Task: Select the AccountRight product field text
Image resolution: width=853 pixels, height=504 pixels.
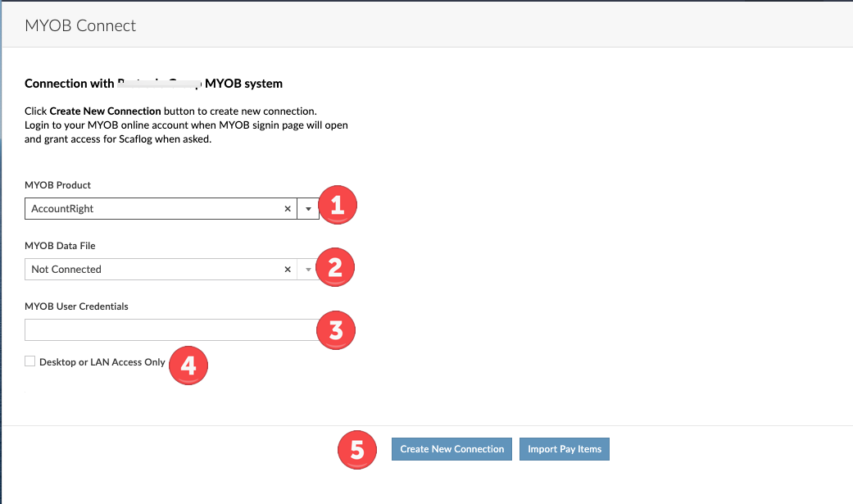Action: 62,209
